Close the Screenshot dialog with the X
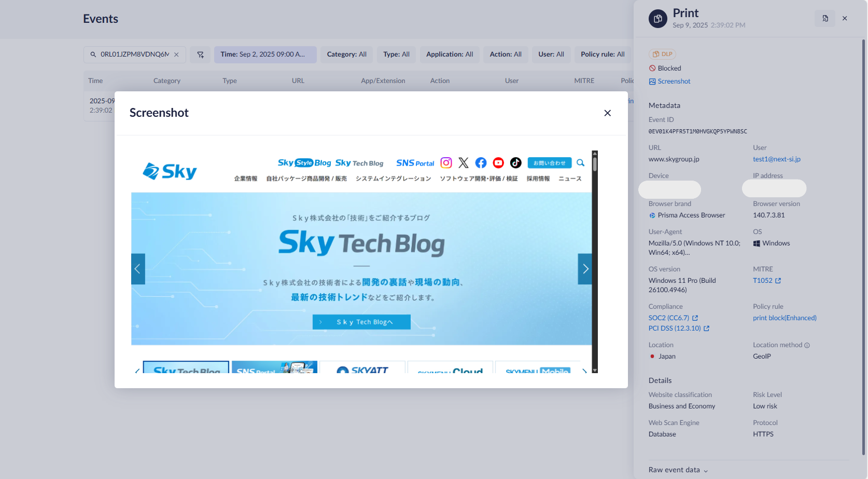The width and height of the screenshot is (868, 479). click(607, 113)
